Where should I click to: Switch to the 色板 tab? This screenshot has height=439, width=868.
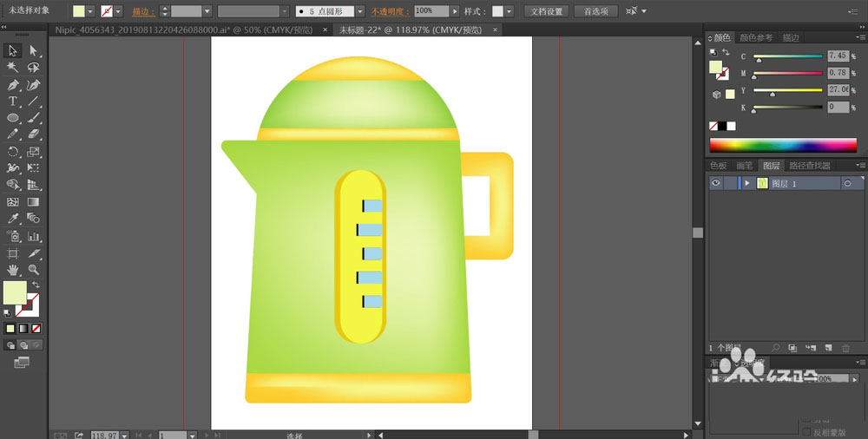coord(719,166)
